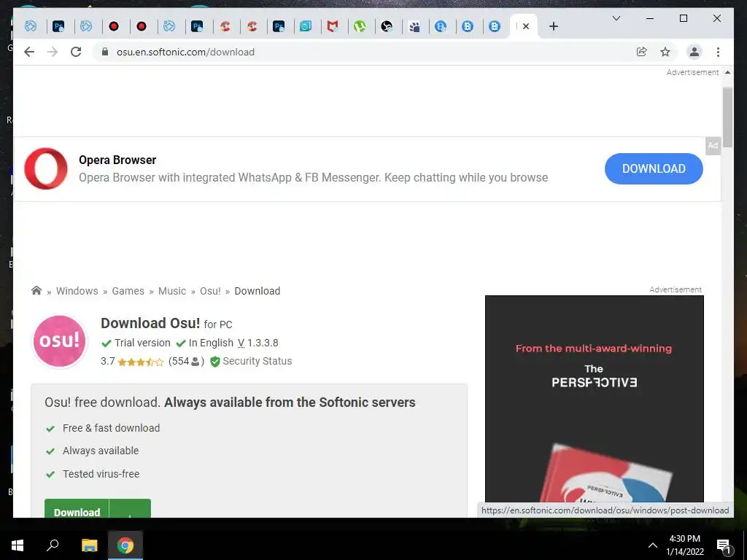This screenshot has height=560, width=747.
Task: Click 'Trial version' label
Action: (x=142, y=343)
